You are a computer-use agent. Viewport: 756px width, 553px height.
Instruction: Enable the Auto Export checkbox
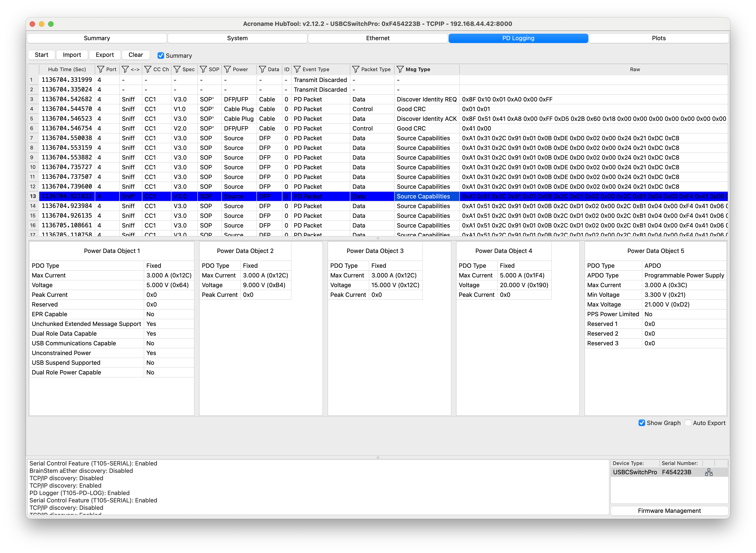click(688, 423)
